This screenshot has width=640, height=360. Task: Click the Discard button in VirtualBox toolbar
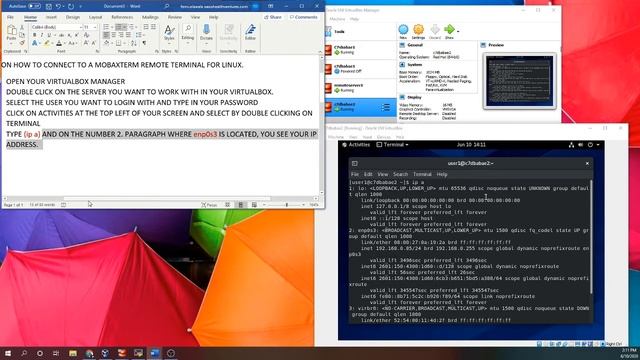pos(435,31)
